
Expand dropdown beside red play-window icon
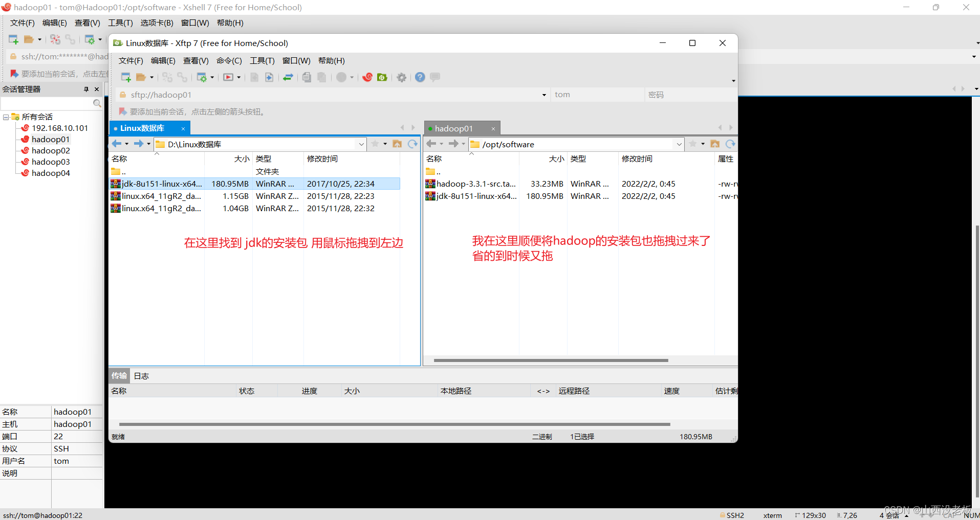click(238, 78)
